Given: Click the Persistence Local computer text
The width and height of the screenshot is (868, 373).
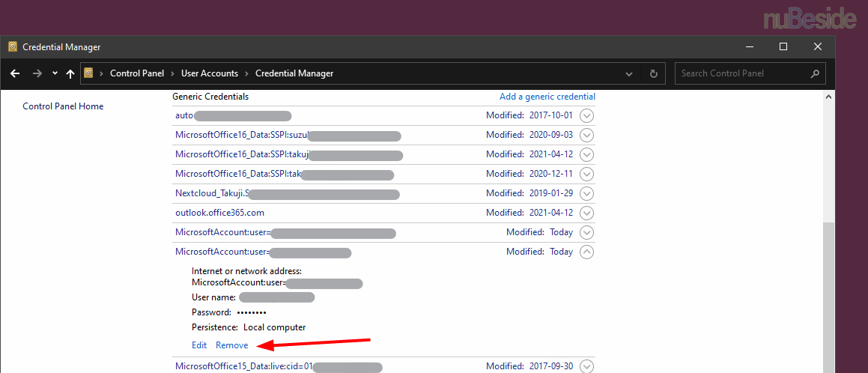Looking at the screenshot, I should click(249, 327).
